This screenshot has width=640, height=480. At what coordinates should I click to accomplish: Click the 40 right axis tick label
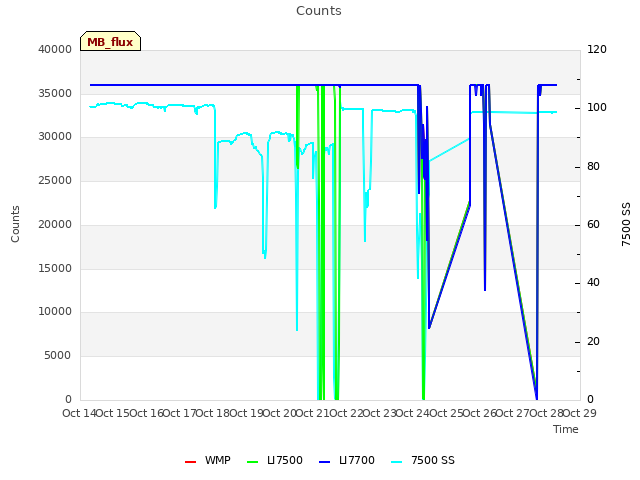point(593,282)
